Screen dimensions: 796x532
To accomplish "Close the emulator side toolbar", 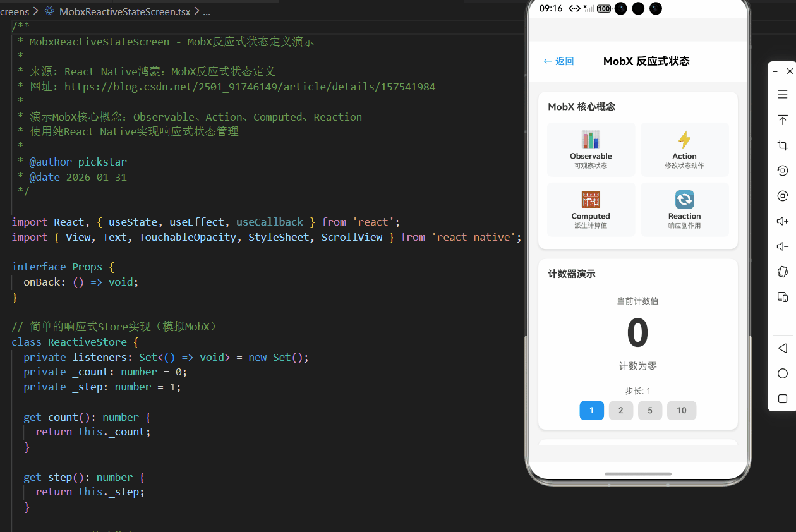I will point(790,71).
